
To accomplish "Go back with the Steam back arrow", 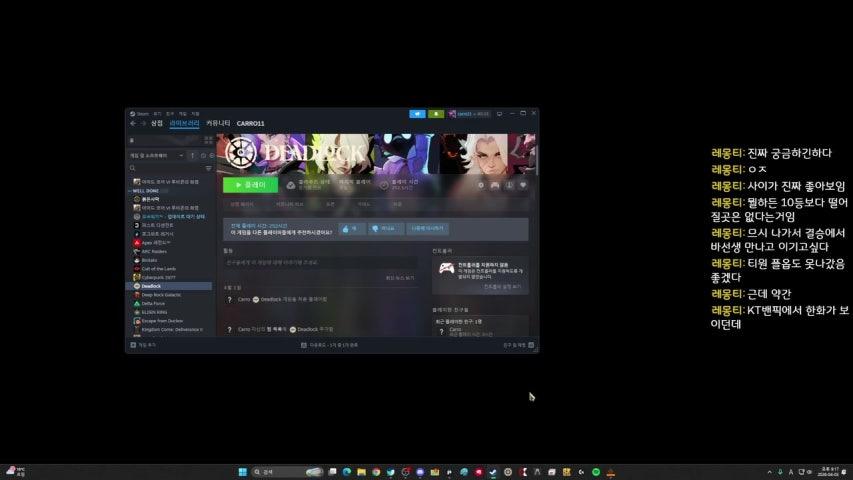I will pyautogui.click(x=132, y=123).
